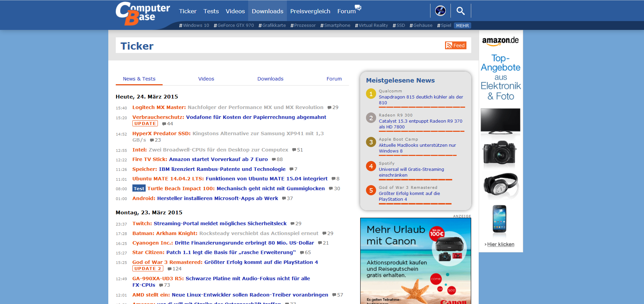Click Hier klicken in Amazon ad
Screen dimensions: 644x304
[x=500, y=245]
